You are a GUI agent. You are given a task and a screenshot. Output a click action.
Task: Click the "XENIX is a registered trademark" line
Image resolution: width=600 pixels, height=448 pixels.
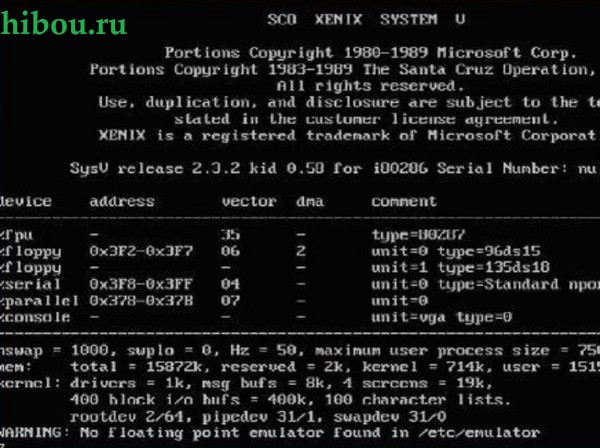pos(349,135)
